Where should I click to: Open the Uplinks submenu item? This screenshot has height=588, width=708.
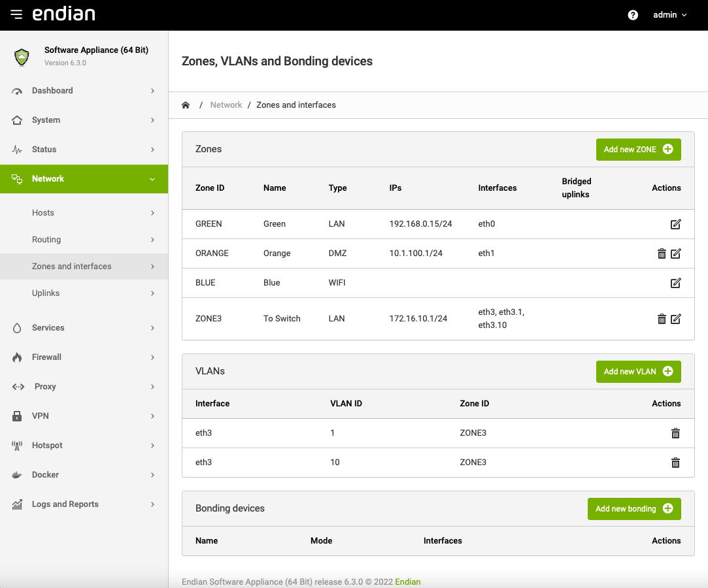point(84,293)
